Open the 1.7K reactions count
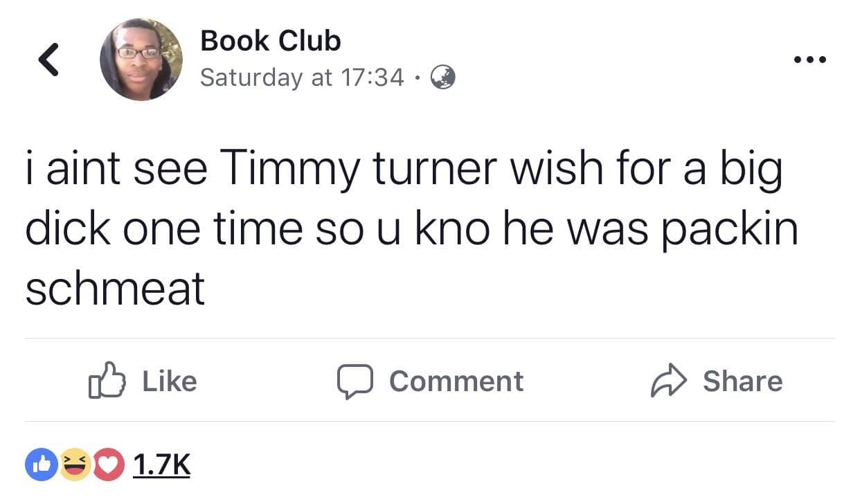This screenshot has width=860, height=504. [x=161, y=464]
